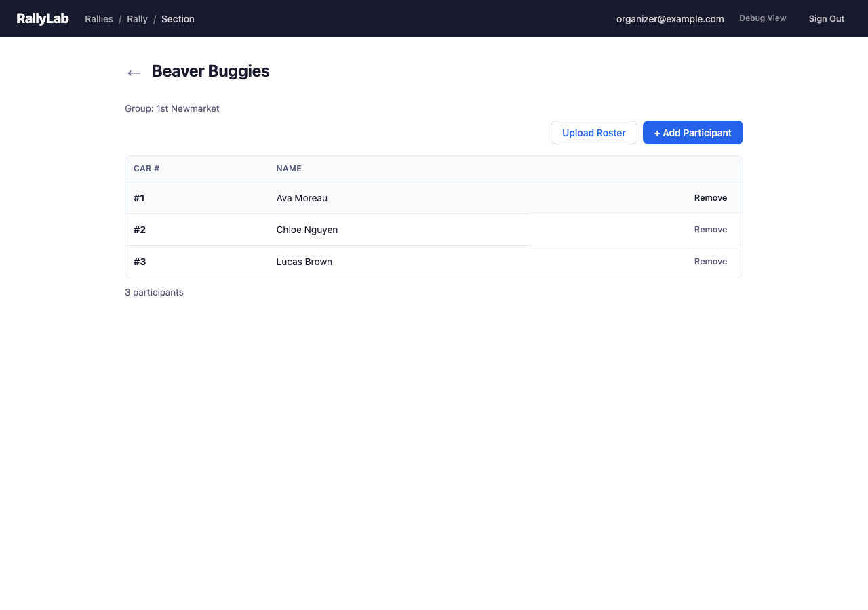Screen dimensions: 868x610
Task: Click the CAR # column header
Action: click(x=146, y=168)
